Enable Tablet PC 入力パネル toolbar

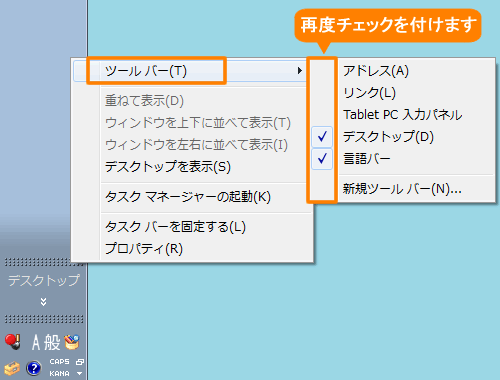click(x=403, y=115)
